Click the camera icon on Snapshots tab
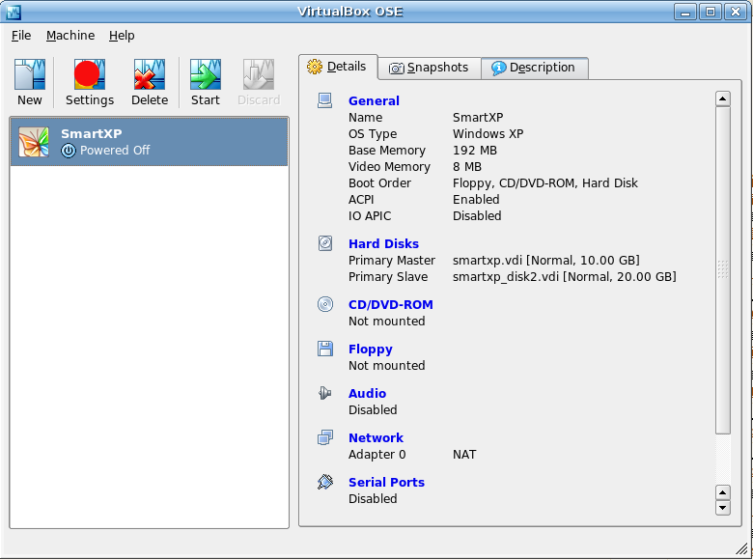The width and height of the screenshot is (753, 560). (396, 69)
